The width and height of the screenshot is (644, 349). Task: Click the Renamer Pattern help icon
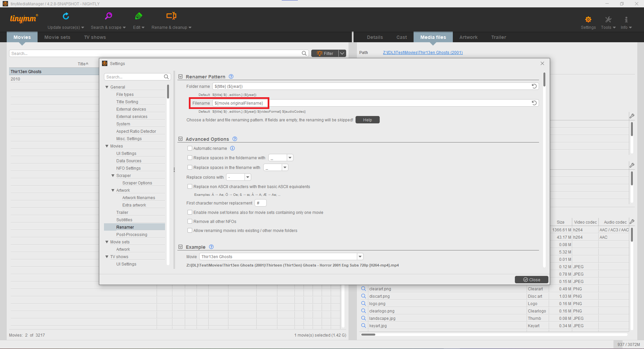[231, 76]
